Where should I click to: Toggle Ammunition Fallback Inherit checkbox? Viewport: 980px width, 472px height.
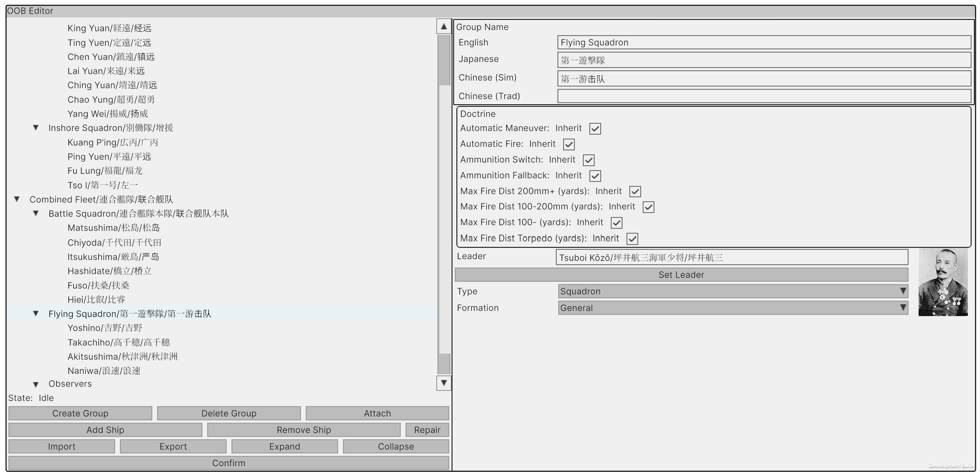[595, 176]
